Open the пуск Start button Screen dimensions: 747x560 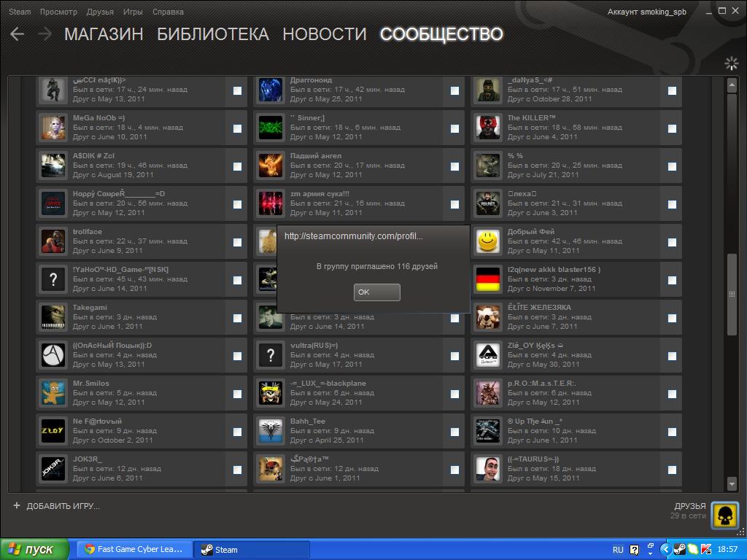point(34,550)
